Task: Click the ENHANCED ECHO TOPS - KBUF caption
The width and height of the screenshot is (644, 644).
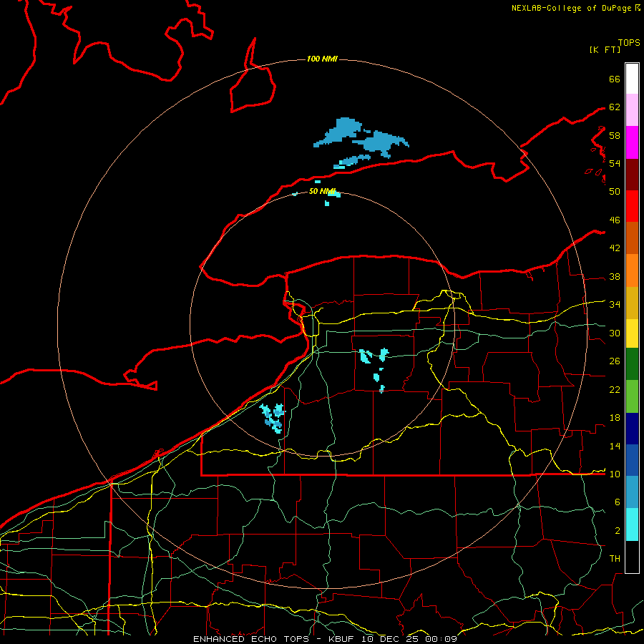Action: point(275,639)
